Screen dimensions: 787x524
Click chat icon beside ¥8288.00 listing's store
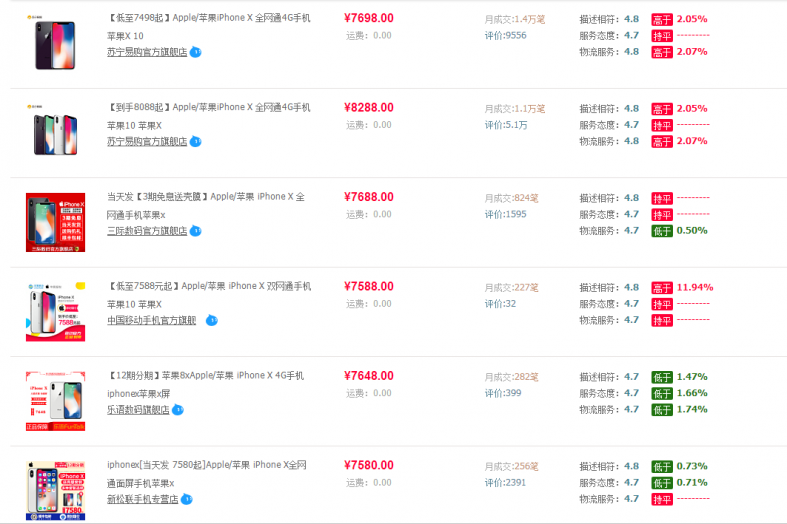(x=196, y=142)
